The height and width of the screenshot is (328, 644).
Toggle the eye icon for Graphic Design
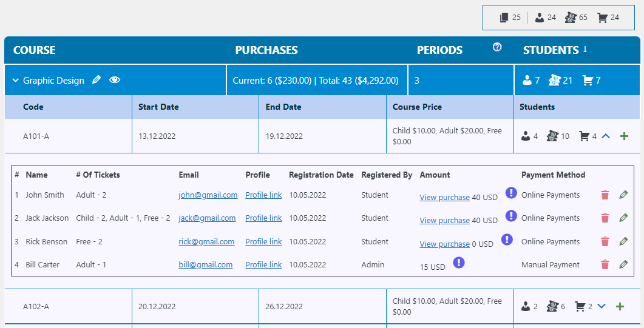(115, 80)
